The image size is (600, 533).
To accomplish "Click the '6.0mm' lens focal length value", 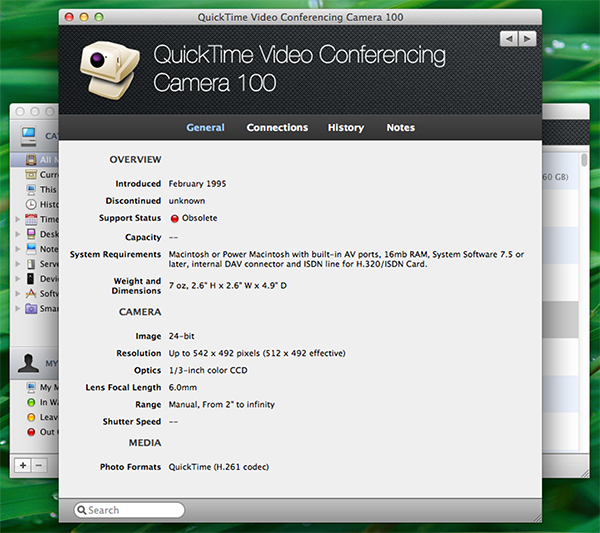I will pyautogui.click(x=183, y=387).
